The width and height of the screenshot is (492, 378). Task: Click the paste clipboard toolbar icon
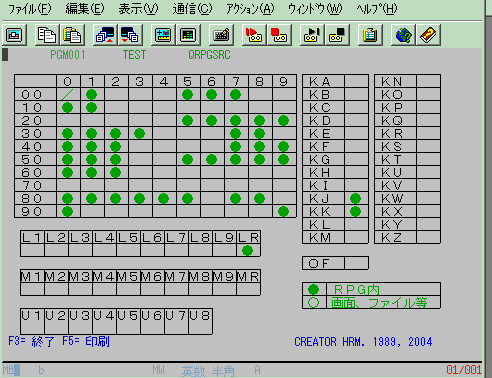point(72,35)
